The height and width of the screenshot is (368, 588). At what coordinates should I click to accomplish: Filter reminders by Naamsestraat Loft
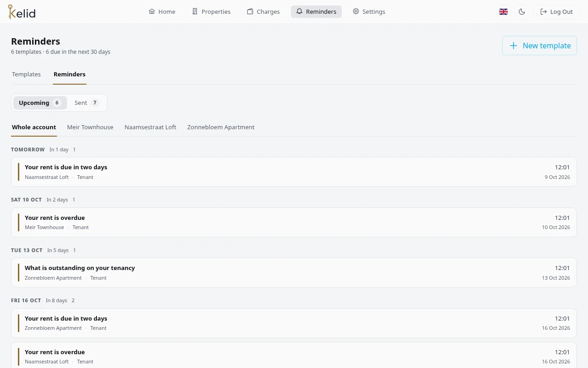[x=150, y=127]
